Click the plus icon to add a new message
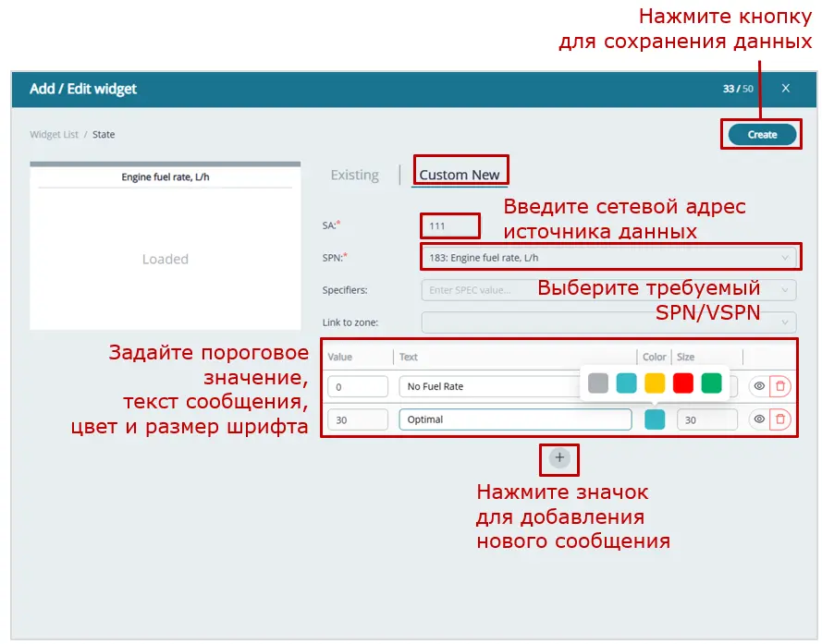 pyautogui.click(x=558, y=459)
